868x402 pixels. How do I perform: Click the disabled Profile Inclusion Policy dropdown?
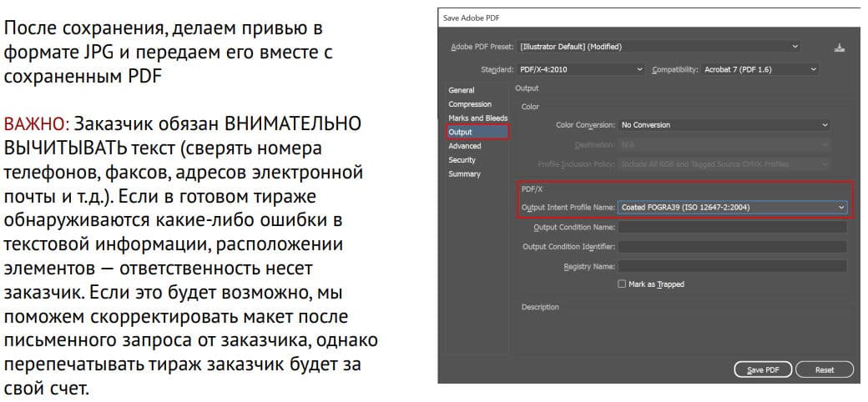724,164
